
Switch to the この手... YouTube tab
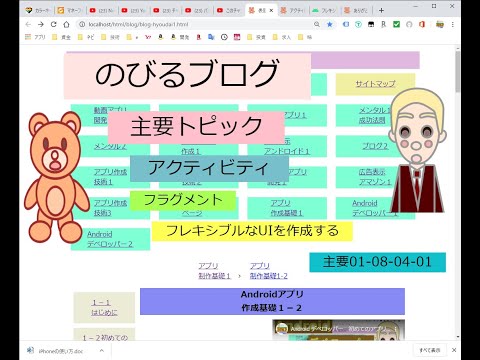coord(229,10)
